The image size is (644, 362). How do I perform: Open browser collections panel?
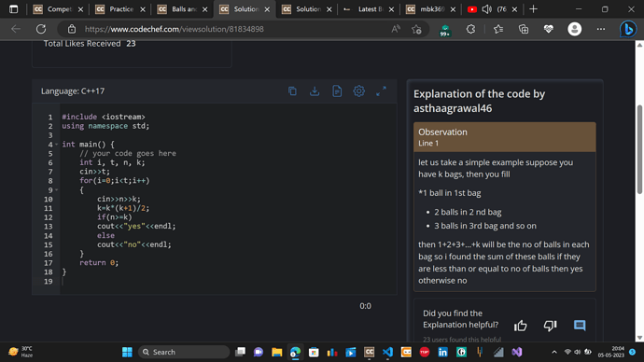[524, 29]
